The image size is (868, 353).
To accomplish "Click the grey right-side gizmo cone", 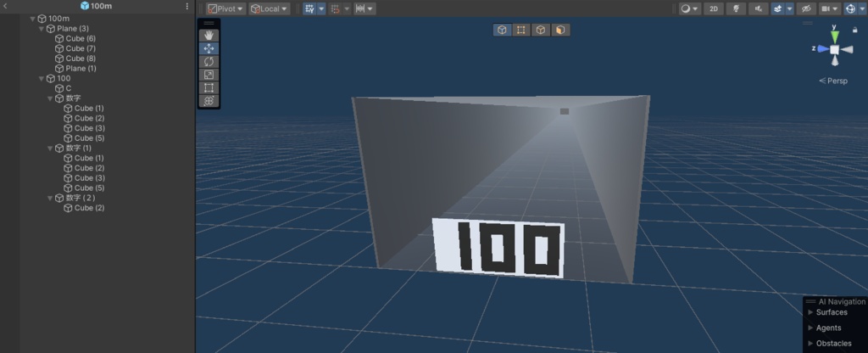I will click(x=847, y=49).
